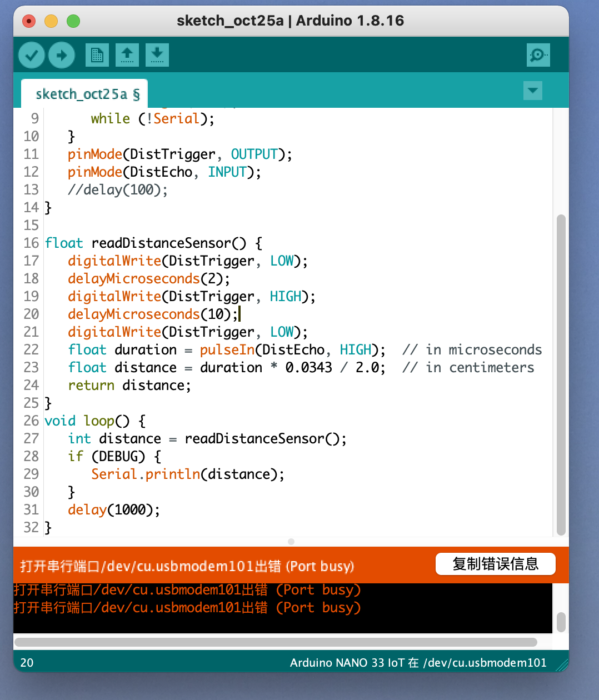Click 'return distance;' line
The height and width of the screenshot is (700, 599).
pyautogui.click(x=129, y=385)
